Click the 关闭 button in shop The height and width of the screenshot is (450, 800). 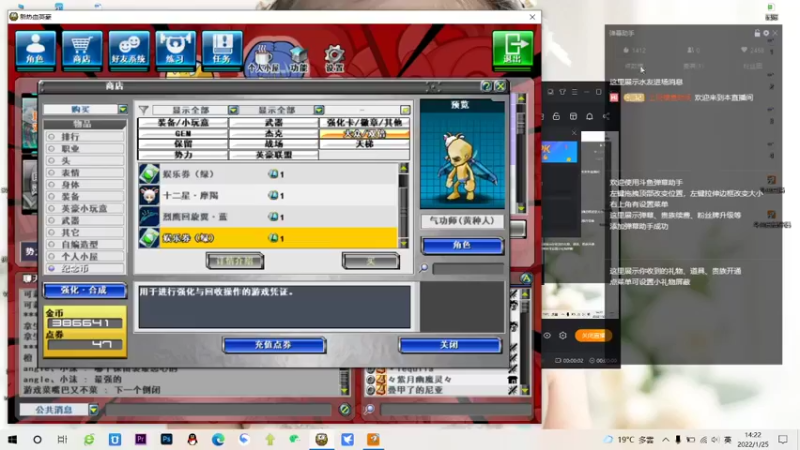click(x=450, y=345)
